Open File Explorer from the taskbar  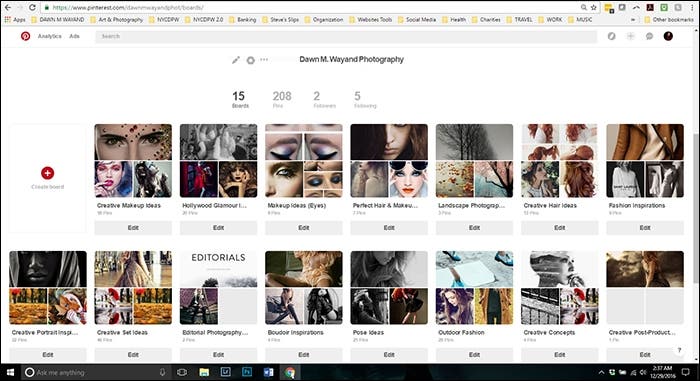tap(204, 372)
